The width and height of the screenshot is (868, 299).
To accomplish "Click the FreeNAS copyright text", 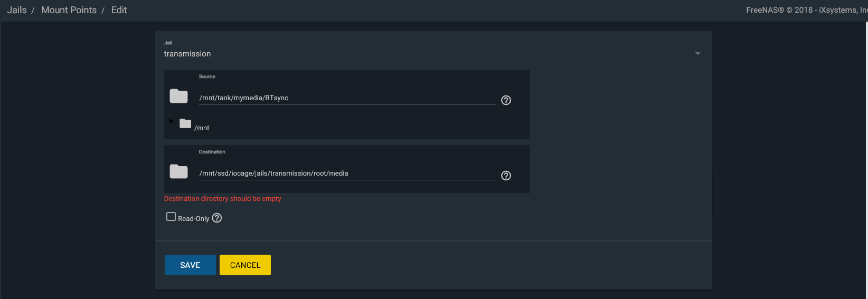I will pos(806,10).
